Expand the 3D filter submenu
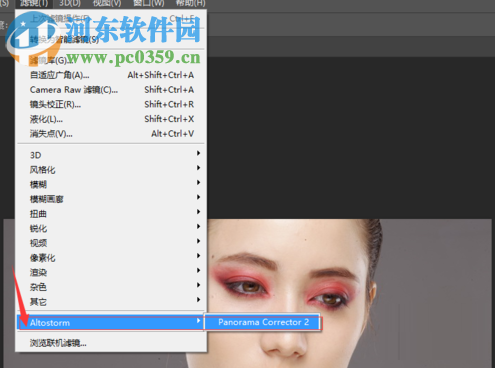Viewport: 495px width, 368px height. coord(111,155)
